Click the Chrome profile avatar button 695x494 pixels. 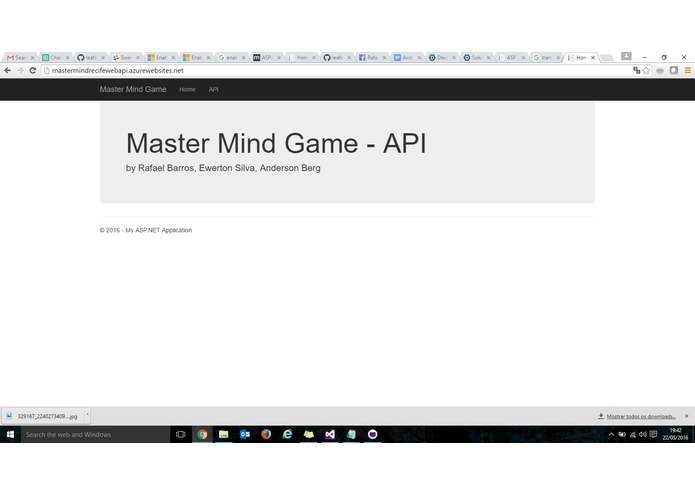(626, 56)
